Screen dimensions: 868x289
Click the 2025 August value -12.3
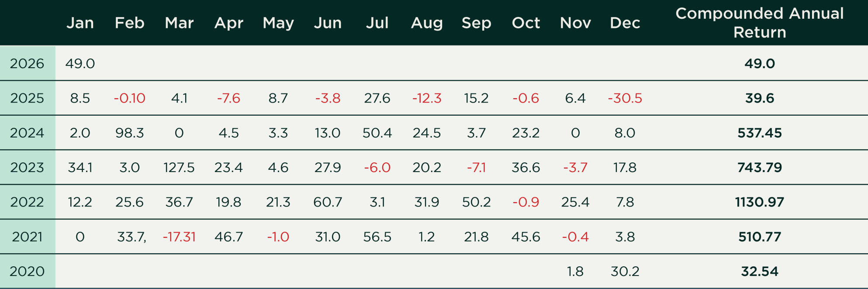tap(427, 98)
